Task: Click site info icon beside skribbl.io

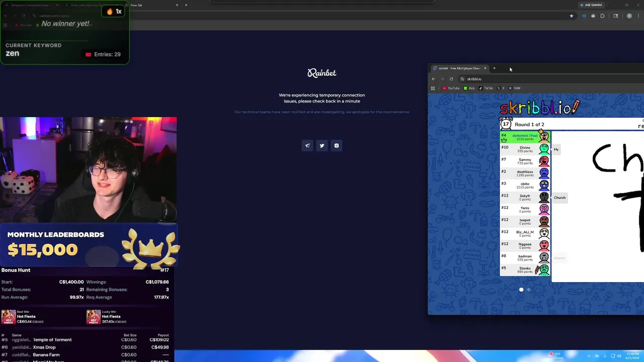Action: point(462,79)
